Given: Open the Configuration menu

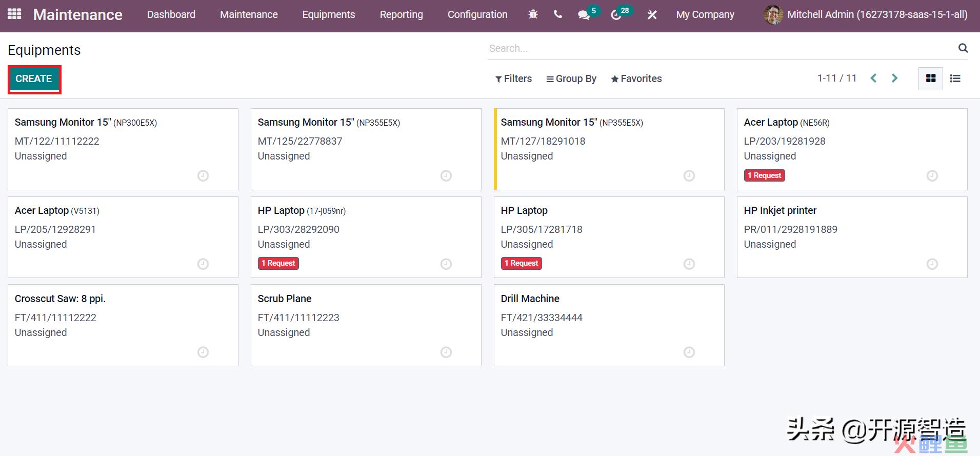Looking at the screenshot, I should pos(477,15).
